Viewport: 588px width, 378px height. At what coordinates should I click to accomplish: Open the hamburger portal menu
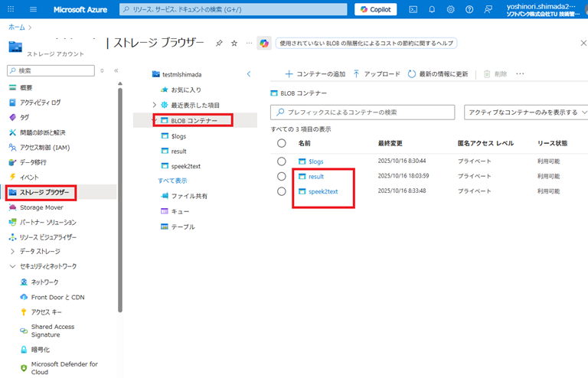point(33,10)
